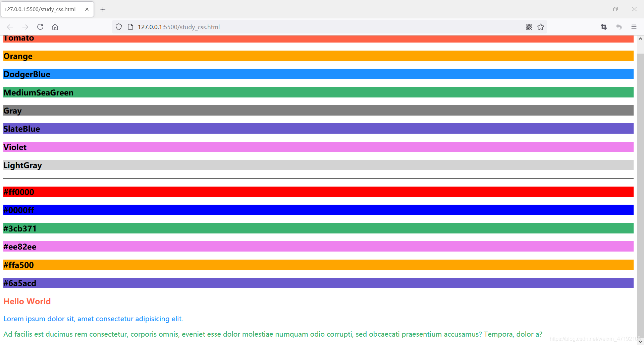
Task: Click the #3cb371 heading text
Action: (20, 228)
